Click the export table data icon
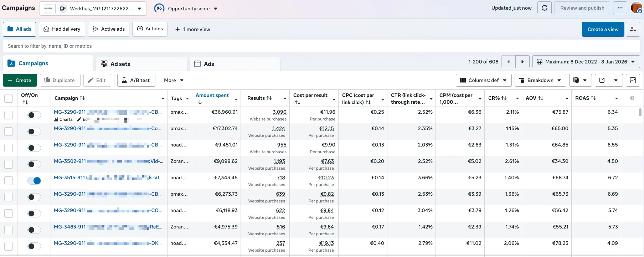This screenshot has height=257, width=644. coord(602,80)
